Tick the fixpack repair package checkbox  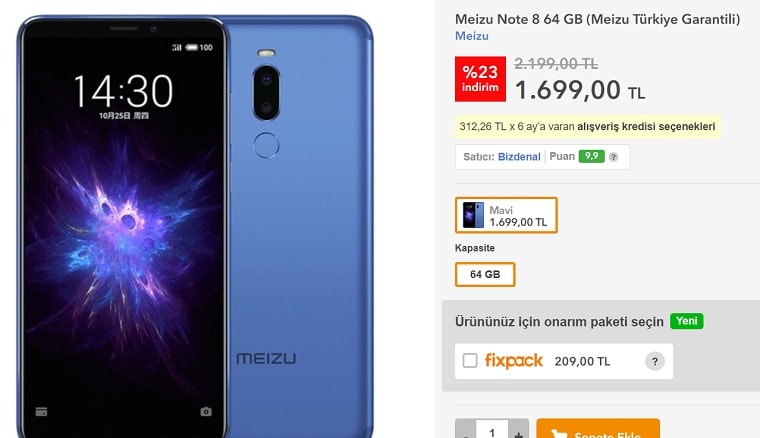(x=470, y=360)
